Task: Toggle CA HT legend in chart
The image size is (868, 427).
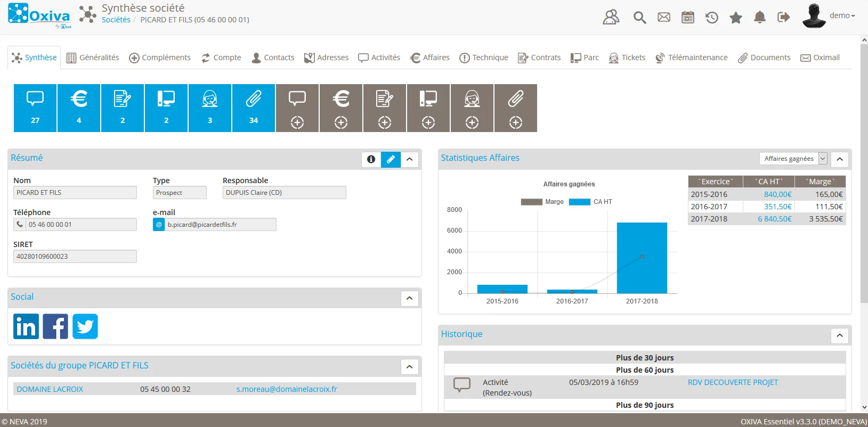Action: point(591,202)
